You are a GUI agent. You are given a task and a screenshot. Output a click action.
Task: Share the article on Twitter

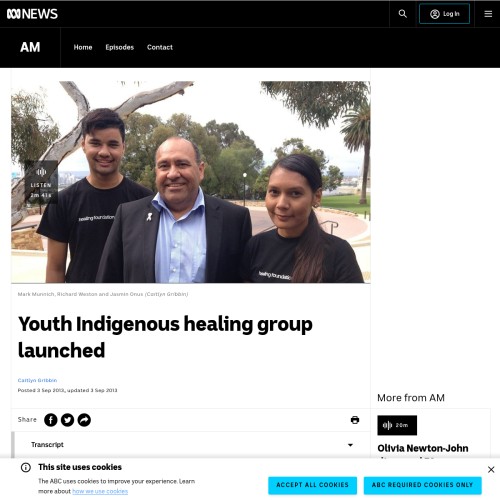[x=67, y=420]
